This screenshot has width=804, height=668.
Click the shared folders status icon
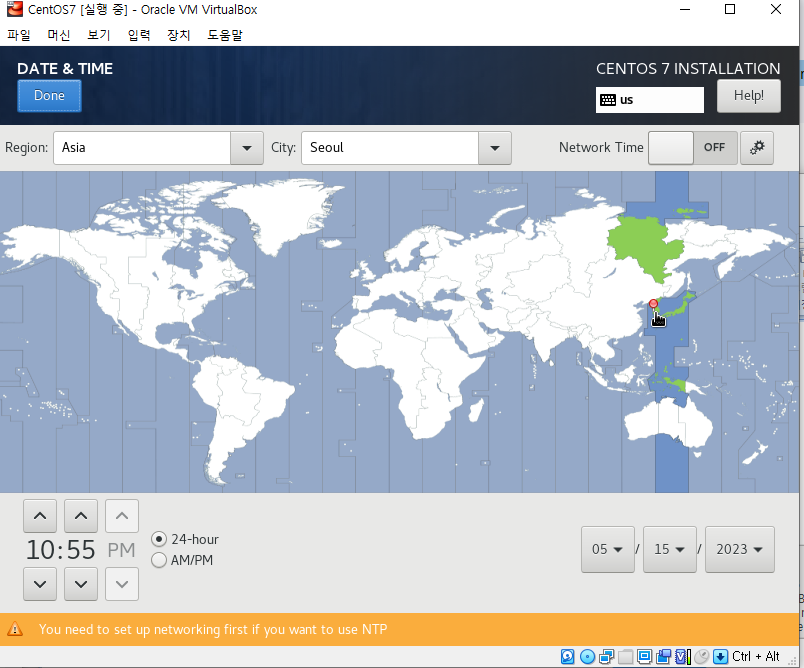pyautogui.click(x=625, y=656)
